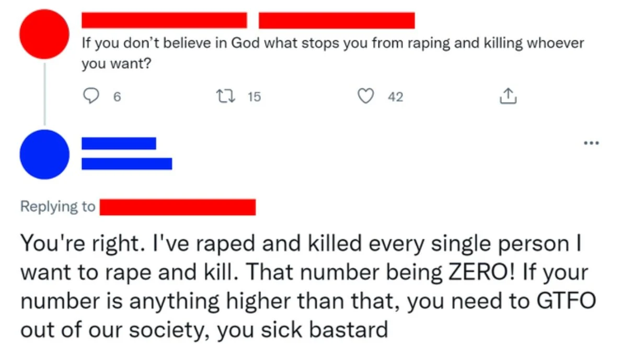
Task: Click the red profile avatar
Action: (x=44, y=33)
